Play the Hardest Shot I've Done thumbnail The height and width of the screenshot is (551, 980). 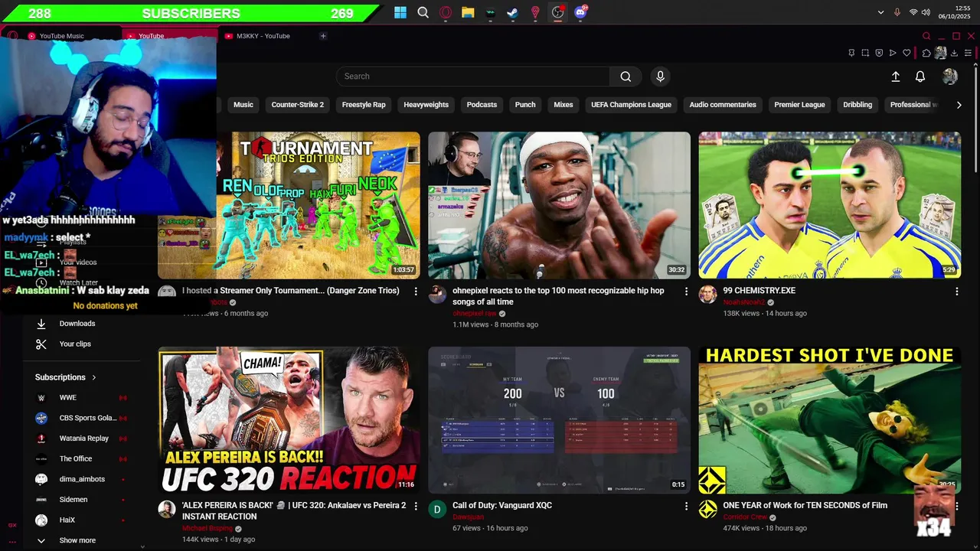coord(830,420)
